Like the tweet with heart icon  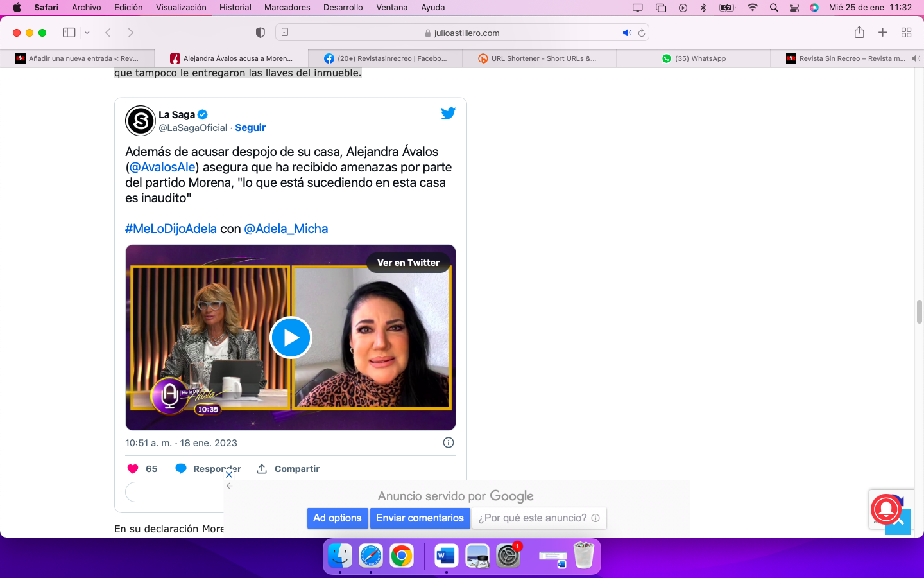(x=133, y=469)
